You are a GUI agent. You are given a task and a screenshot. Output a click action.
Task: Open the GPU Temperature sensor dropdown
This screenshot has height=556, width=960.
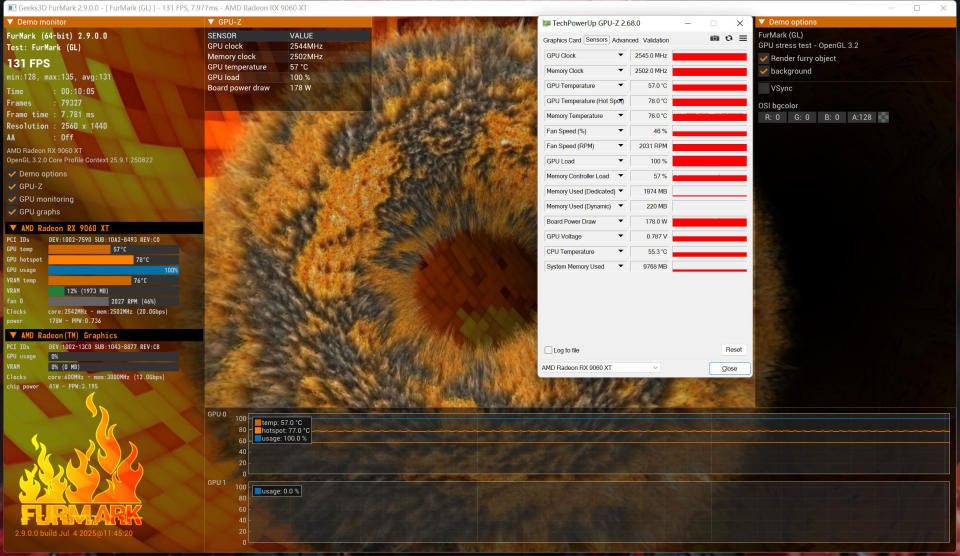tap(620, 86)
